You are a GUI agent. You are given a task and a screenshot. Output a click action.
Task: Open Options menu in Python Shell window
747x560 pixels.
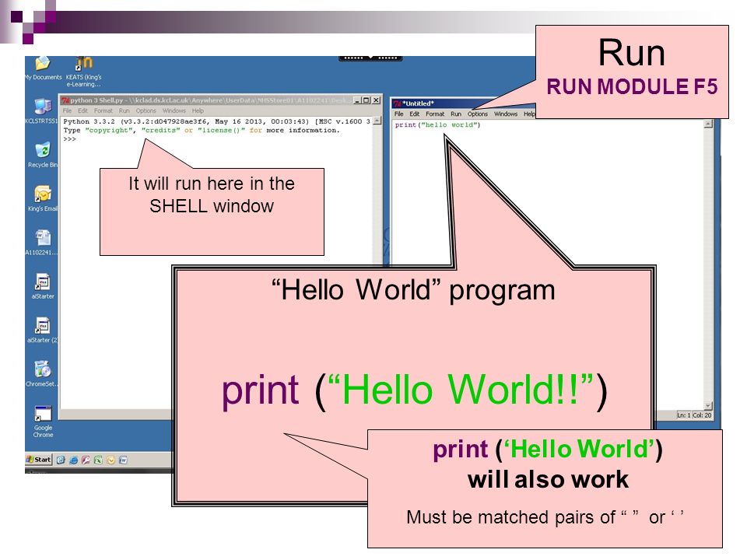click(x=146, y=110)
